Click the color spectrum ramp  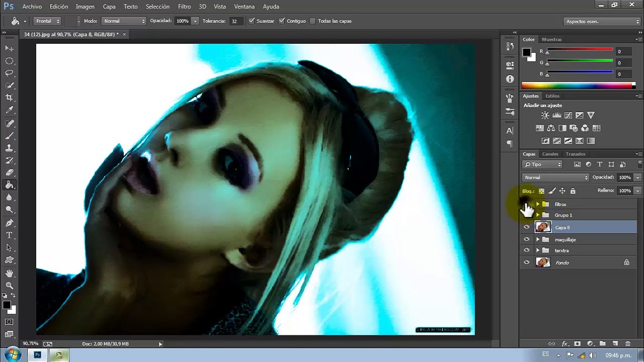[x=578, y=85]
